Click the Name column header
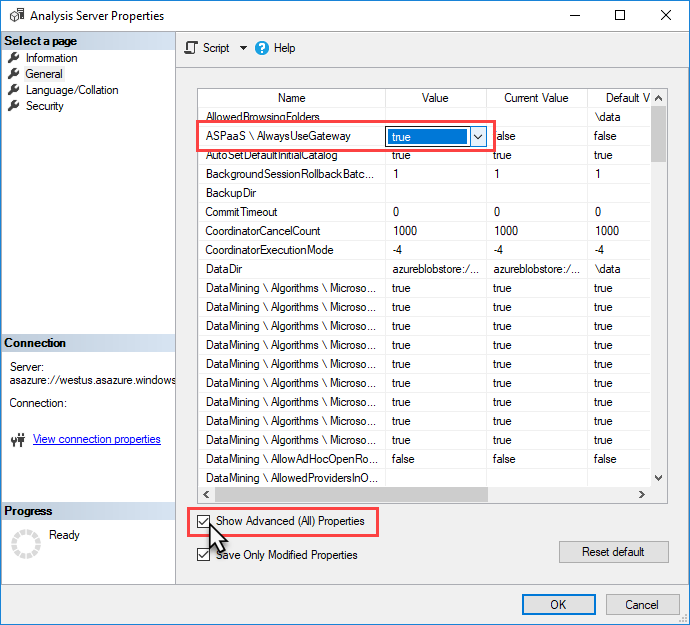The image size is (690, 625). click(291, 98)
